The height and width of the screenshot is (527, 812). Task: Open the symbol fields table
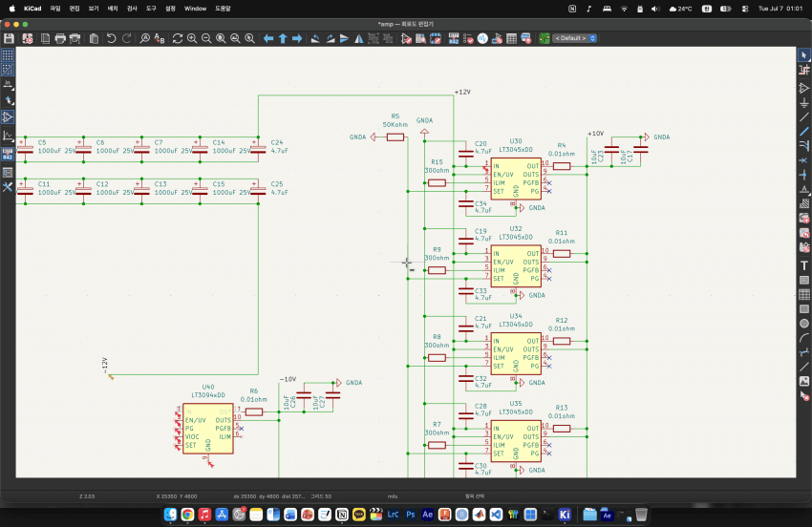[512, 38]
